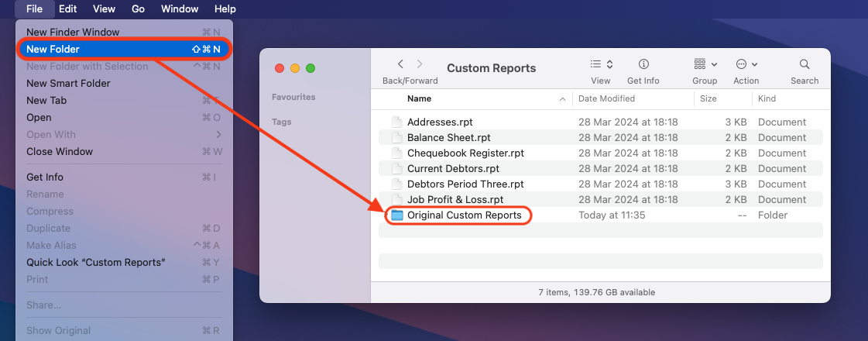The width and height of the screenshot is (868, 341).
Task: Click the Tags sidebar heading
Action: [x=281, y=122]
